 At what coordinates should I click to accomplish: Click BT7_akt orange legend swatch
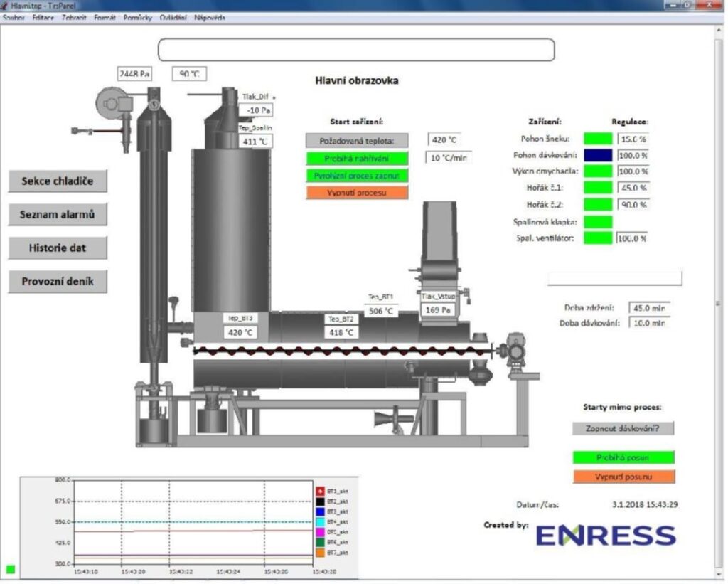point(320,553)
